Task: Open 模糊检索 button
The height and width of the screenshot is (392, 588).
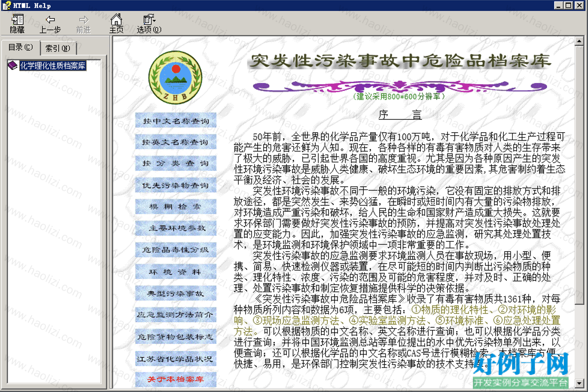Action: (x=176, y=207)
